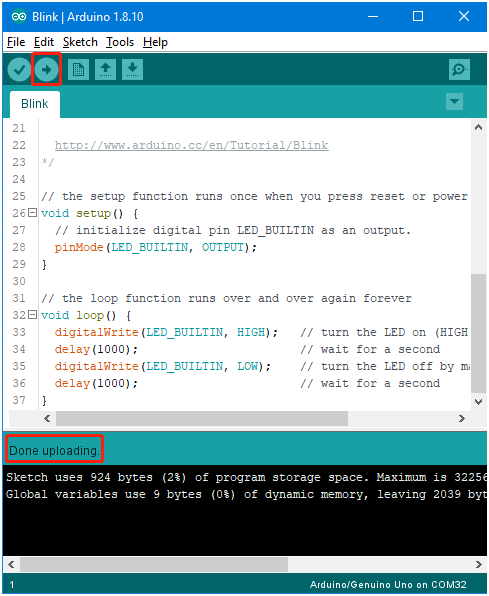The image size is (489, 596).
Task: Click editor horizontal scrollbar right arrow
Action: [x=462, y=418]
